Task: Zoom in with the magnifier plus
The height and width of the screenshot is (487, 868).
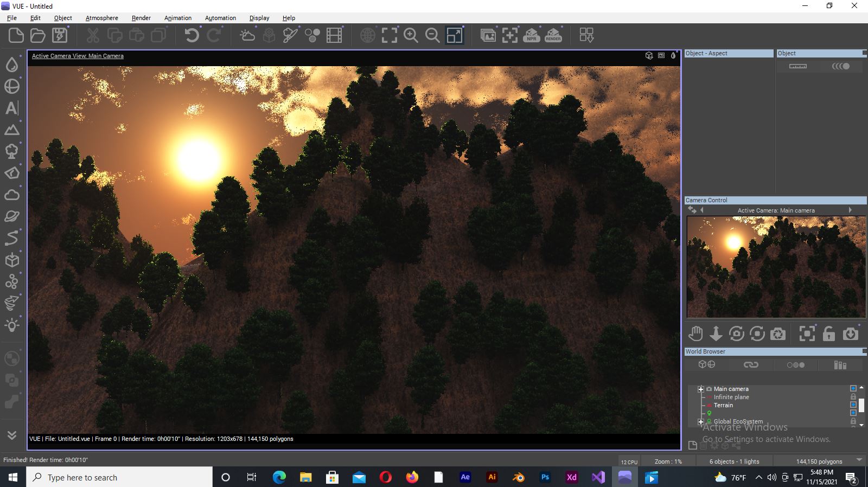Action: [x=411, y=36]
